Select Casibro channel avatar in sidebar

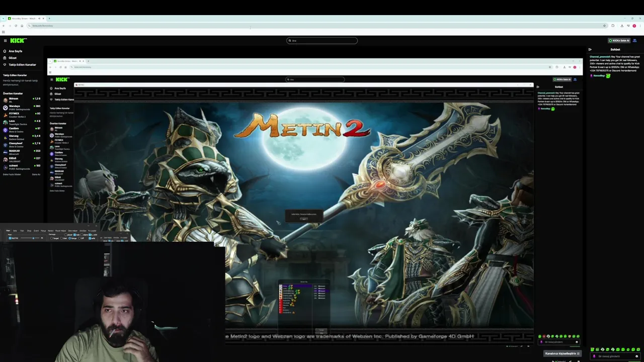coord(5,130)
